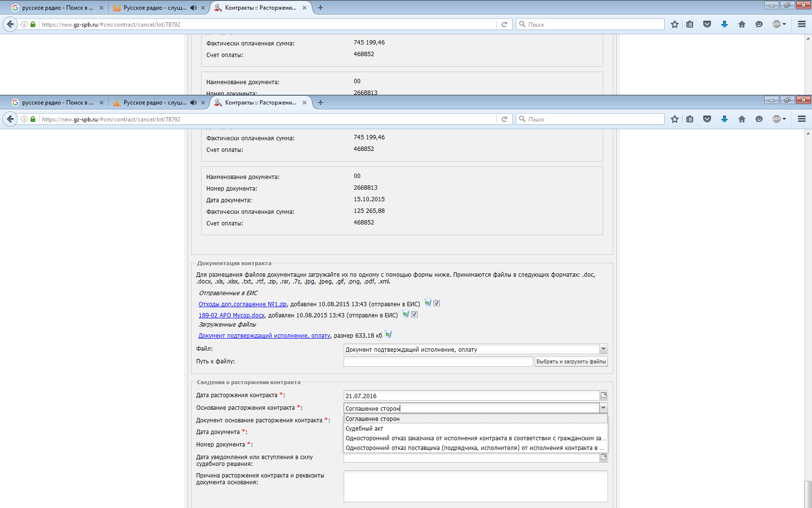Image resolution: width=812 pixels, height=508 pixels.
Task: Click the Путь к файлу input field
Action: point(438,361)
